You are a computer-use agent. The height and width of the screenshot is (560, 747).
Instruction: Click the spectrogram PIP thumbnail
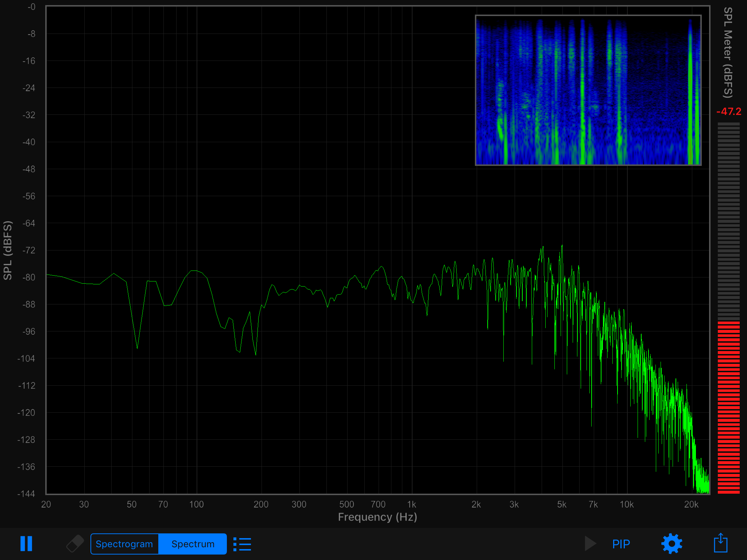[x=588, y=90]
